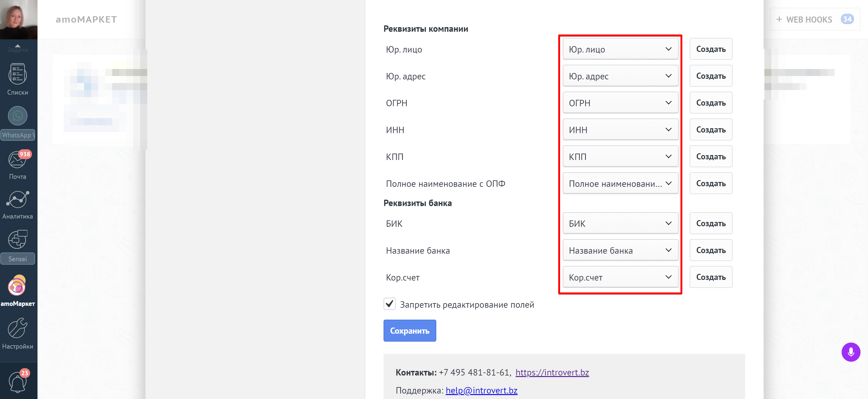Expand the Кор.счет dropdown
Screen dimensions: 868x399
620,277
